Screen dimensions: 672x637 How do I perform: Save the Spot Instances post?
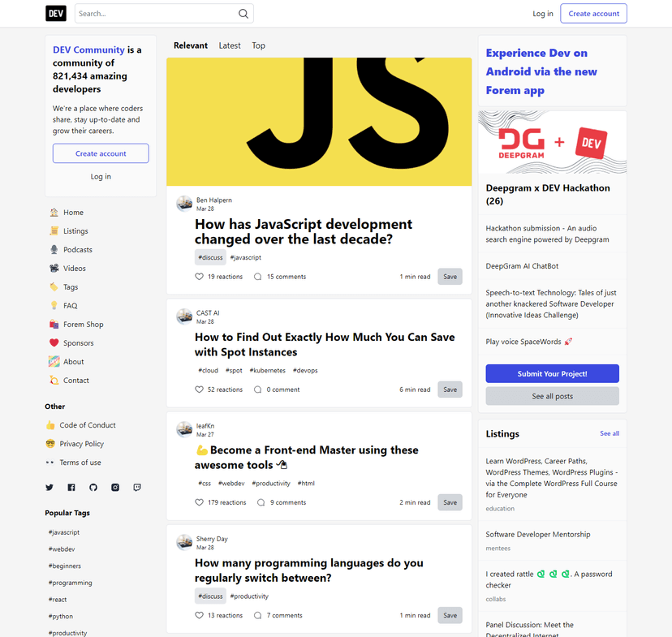(450, 390)
